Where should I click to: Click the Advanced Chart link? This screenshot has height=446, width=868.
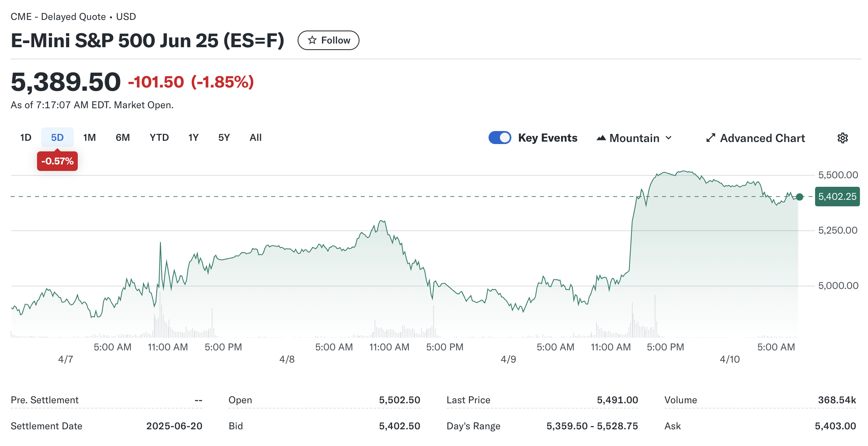[762, 138]
